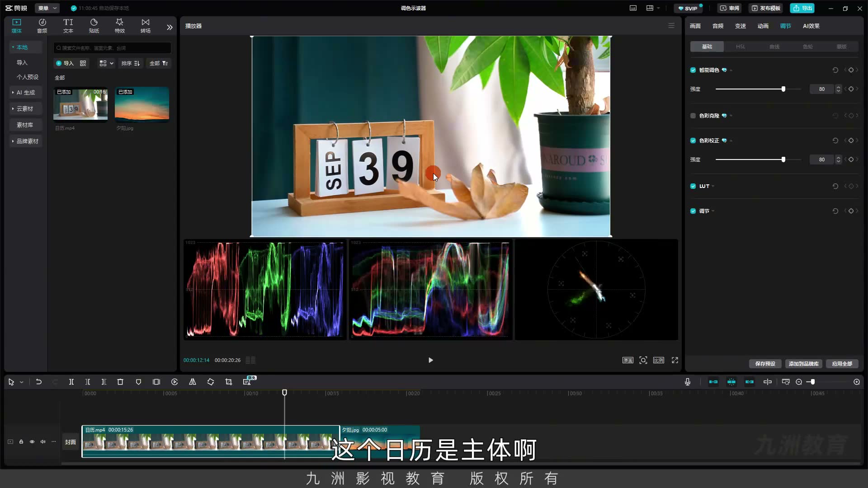Open the 特效 effects panel icon
This screenshot has height=488, width=868.
pos(119,26)
